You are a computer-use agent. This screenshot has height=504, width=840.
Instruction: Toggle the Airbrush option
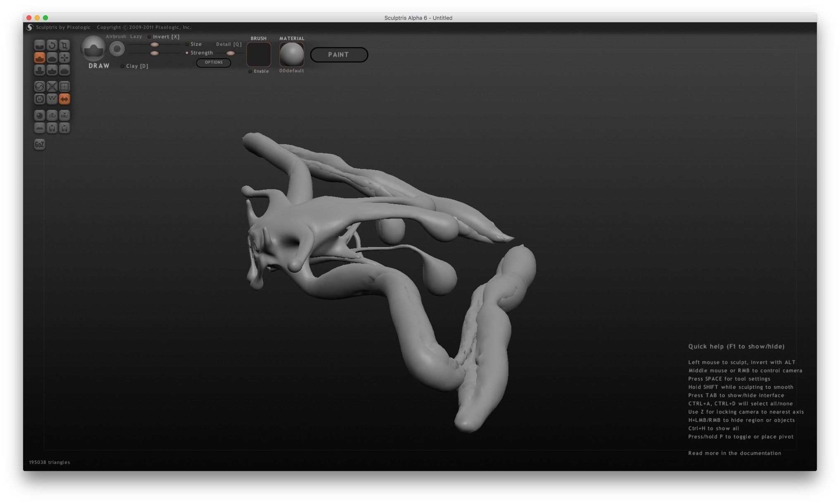coord(116,36)
